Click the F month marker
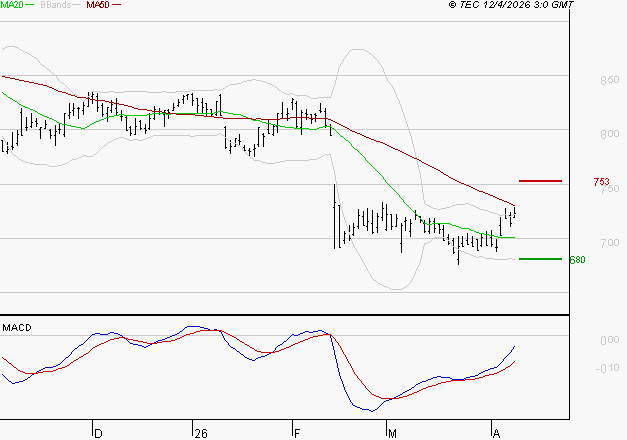The width and height of the screenshot is (627, 440). 297,434
